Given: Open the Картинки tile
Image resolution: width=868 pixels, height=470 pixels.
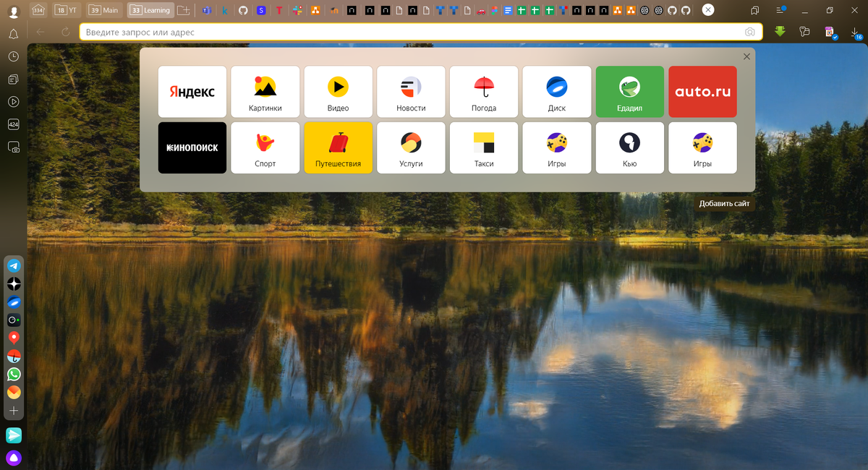Looking at the screenshot, I should pos(265,92).
